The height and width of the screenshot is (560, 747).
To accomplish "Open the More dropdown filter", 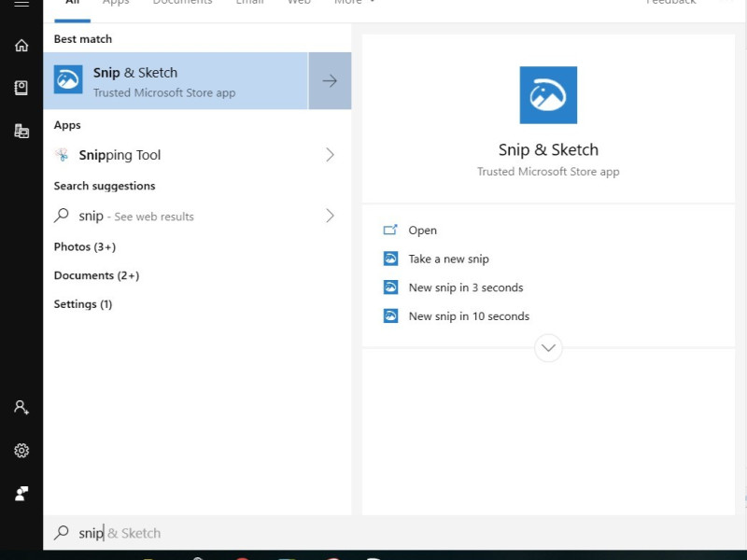I will pyautogui.click(x=355, y=3).
